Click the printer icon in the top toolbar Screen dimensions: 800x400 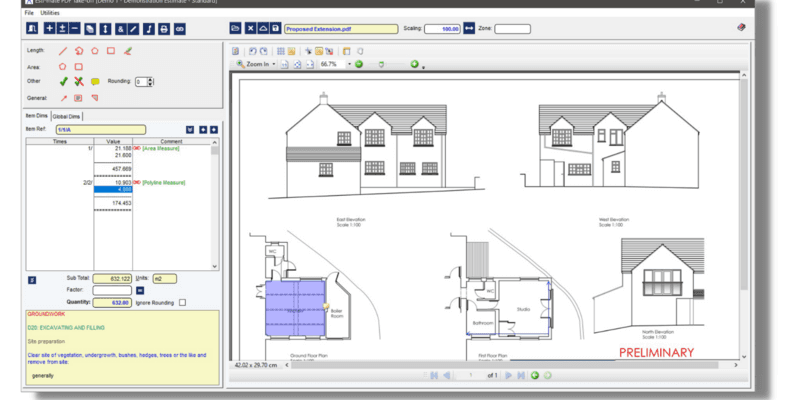tap(164, 29)
